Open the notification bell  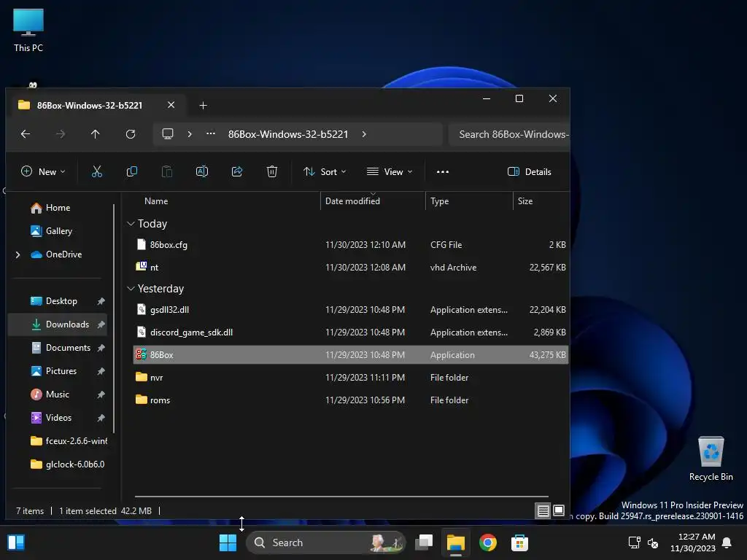[x=727, y=542]
